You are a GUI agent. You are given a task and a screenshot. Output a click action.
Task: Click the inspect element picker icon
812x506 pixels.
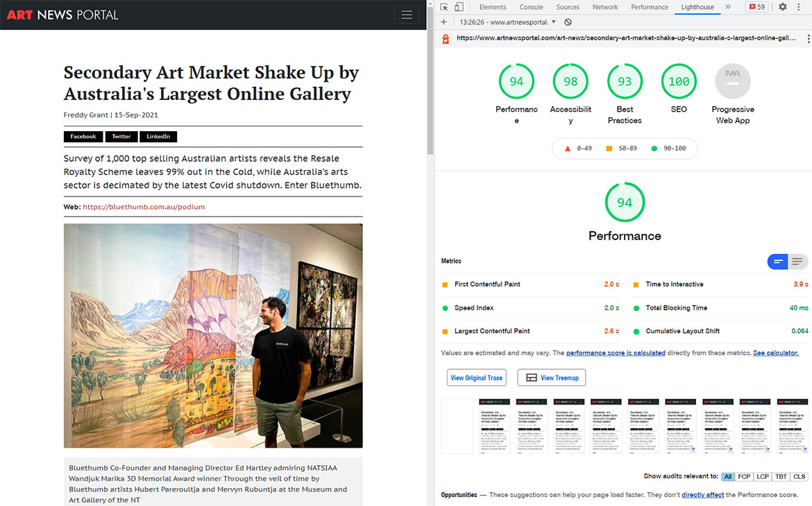[x=444, y=7]
